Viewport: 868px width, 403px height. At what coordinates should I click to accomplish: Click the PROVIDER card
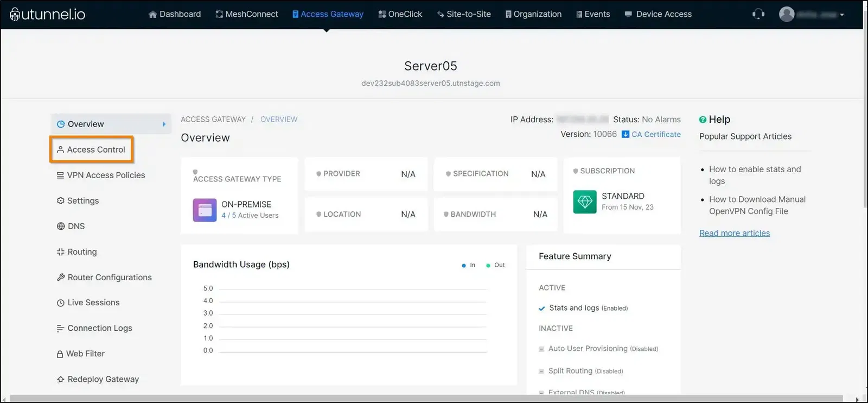click(366, 174)
